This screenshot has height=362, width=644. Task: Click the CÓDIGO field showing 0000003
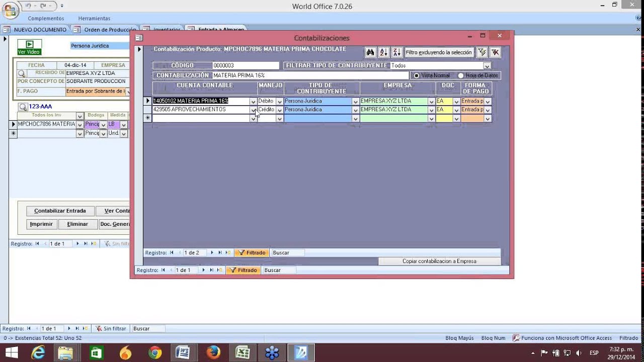246,65
